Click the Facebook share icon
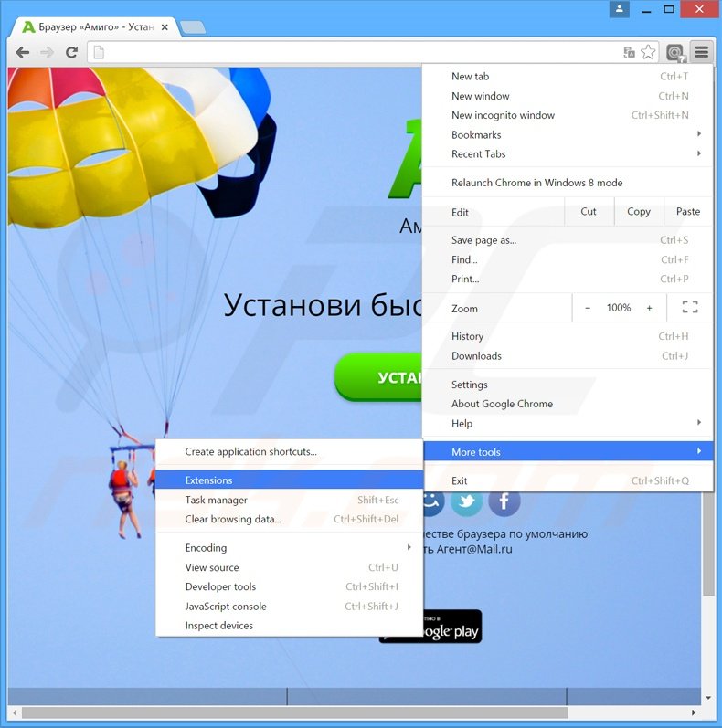Image resolution: width=722 pixels, height=728 pixels. (504, 501)
